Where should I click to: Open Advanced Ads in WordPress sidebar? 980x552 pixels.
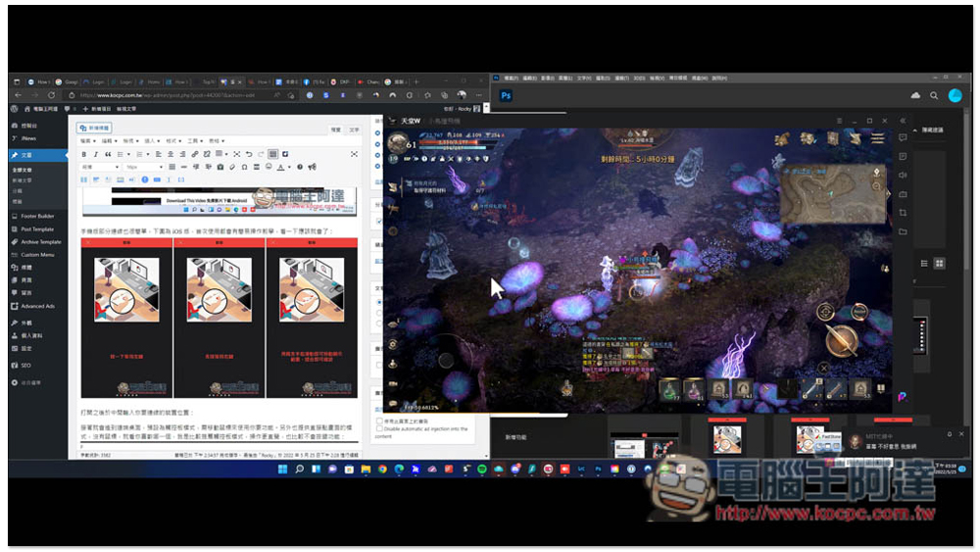(x=37, y=306)
